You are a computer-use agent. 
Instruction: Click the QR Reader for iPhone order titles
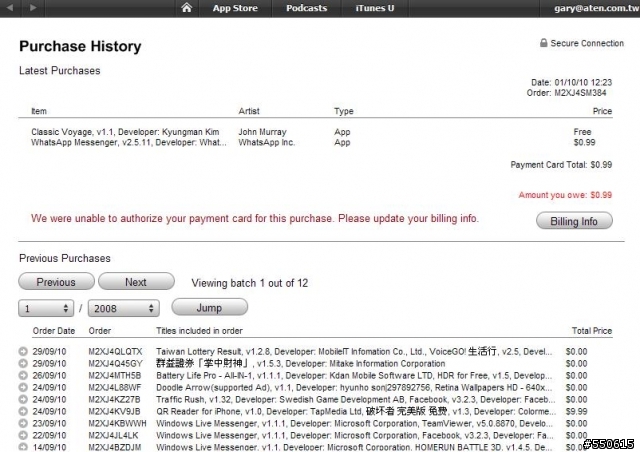[x=356, y=411]
